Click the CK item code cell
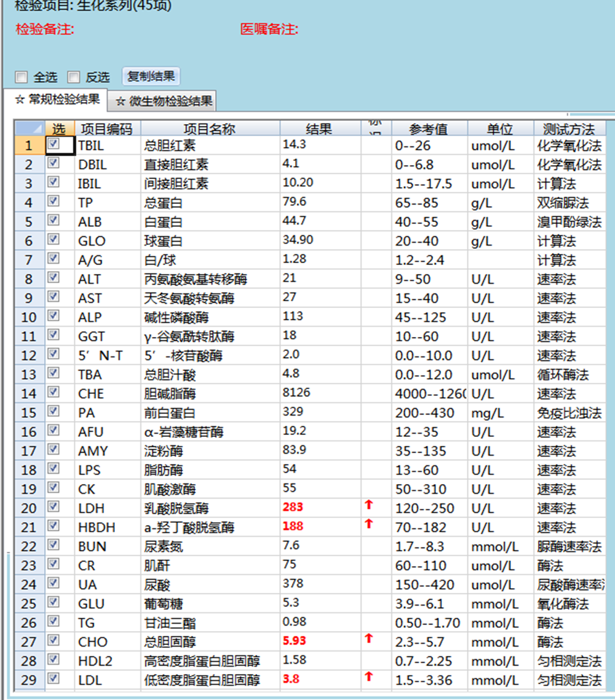Screen dimensions: 615x700 tap(108, 489)
